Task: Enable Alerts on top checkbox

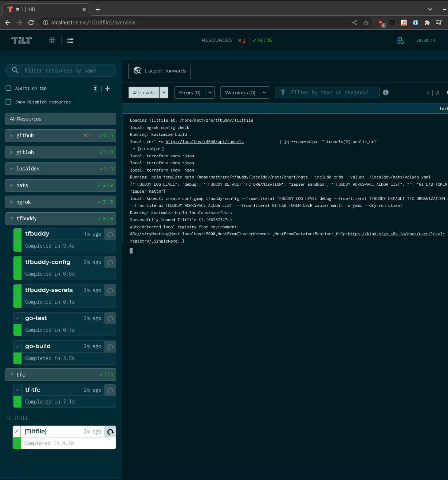Action: click(x=8, y=88)
